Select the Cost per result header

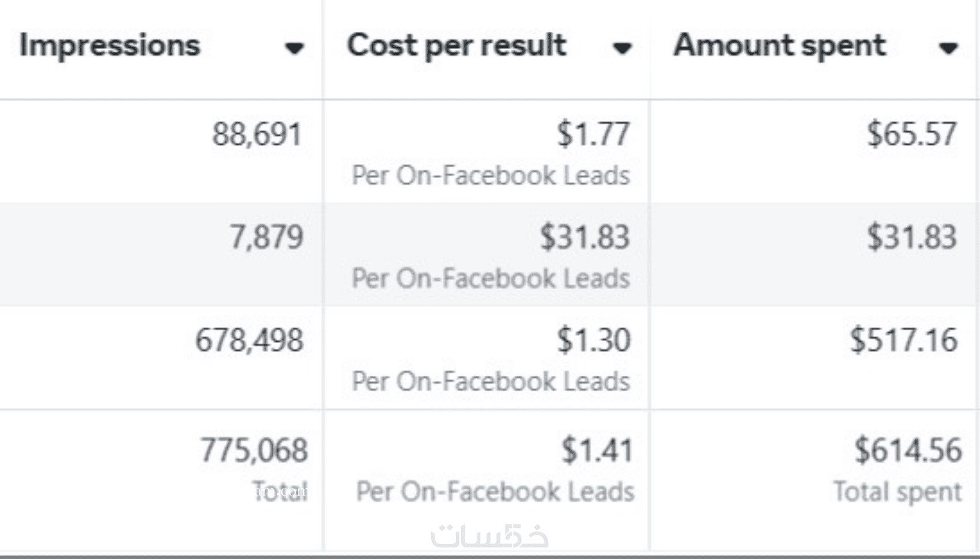(457, 46)
